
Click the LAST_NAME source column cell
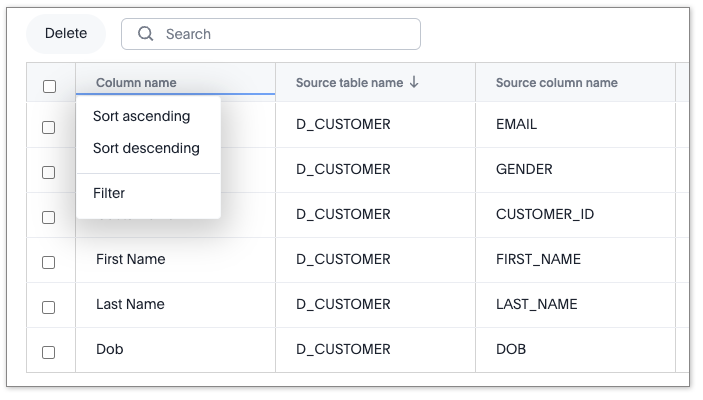tap(536, 305)
